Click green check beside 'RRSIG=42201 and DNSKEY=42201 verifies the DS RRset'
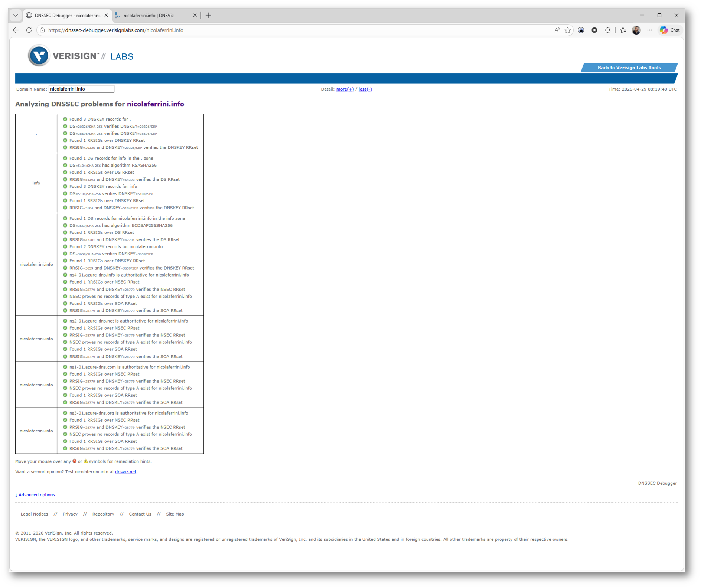701x588 pixels. coord(65,239)
